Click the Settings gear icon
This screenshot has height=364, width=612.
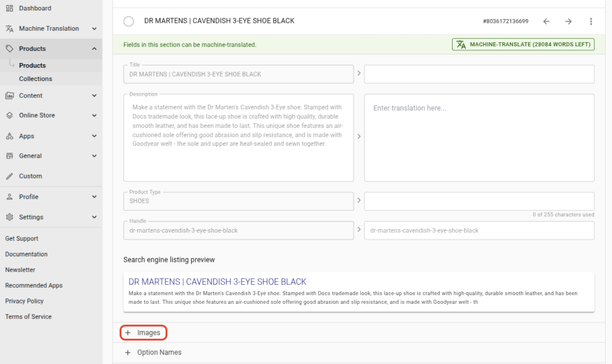coord(9,217)
